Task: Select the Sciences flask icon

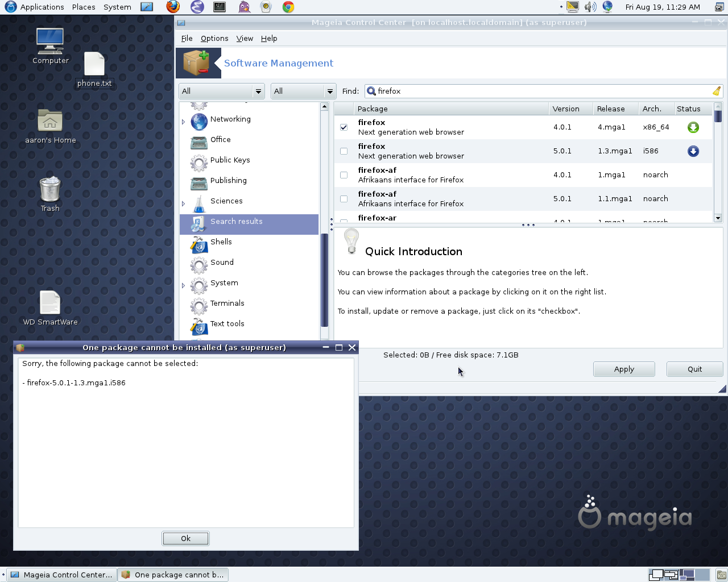Action: click(x=199, y=203)
